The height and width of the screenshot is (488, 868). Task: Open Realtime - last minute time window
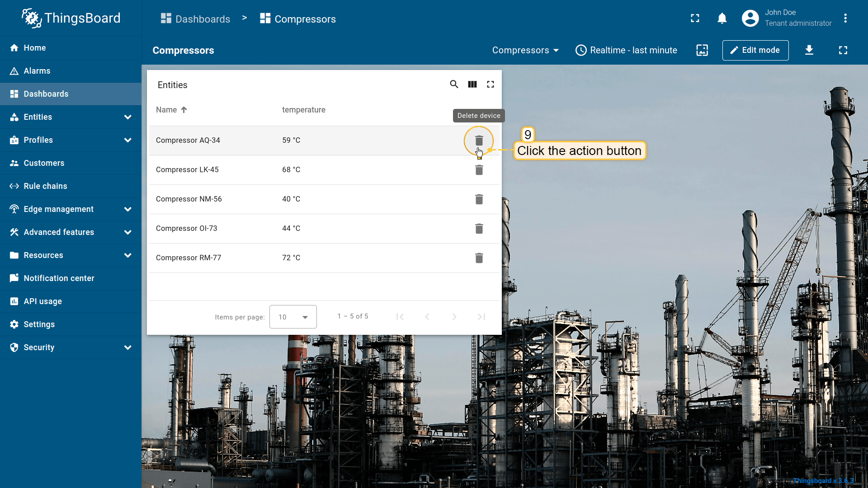pyautogui.click(x=626, y=50)
